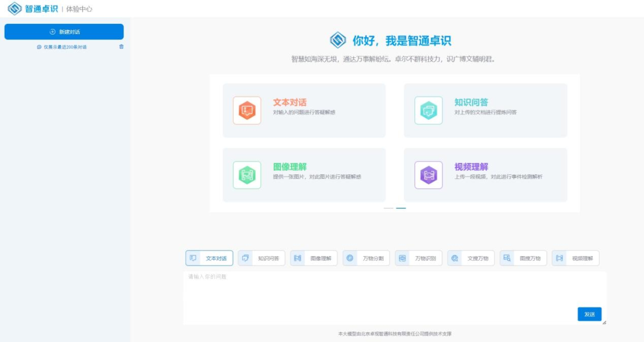Click the 智通卓识 logo icon in header
The height and width of the screenshot is (342, 644).
[14, 8]
